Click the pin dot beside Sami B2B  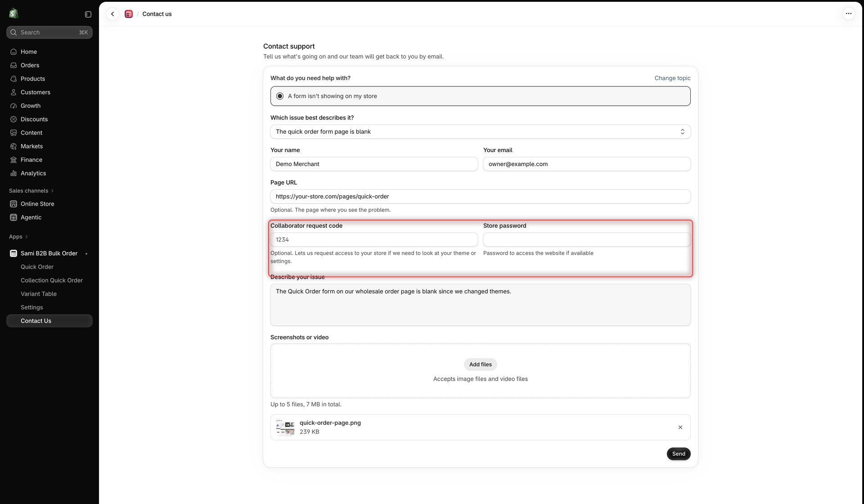point(86,254)
